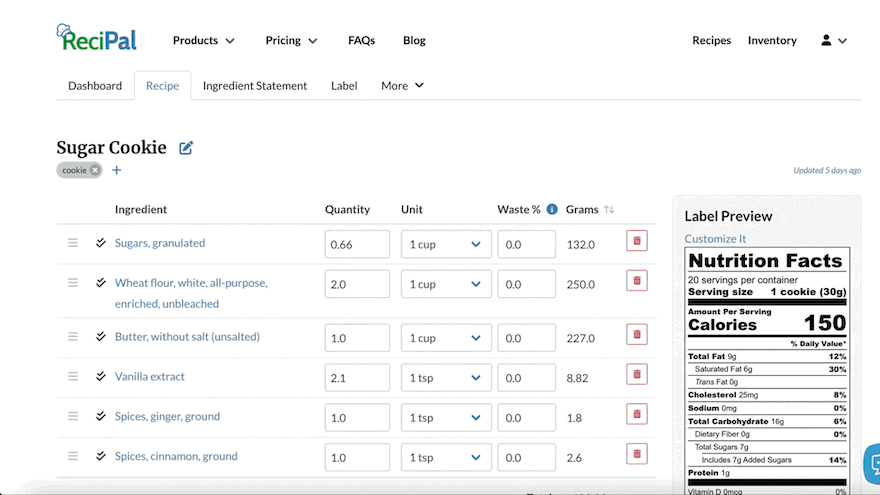Open the Wheat flour ingredient link
Image resolution: width=880 pixels, height=495 pixels.
click(191, 283)
